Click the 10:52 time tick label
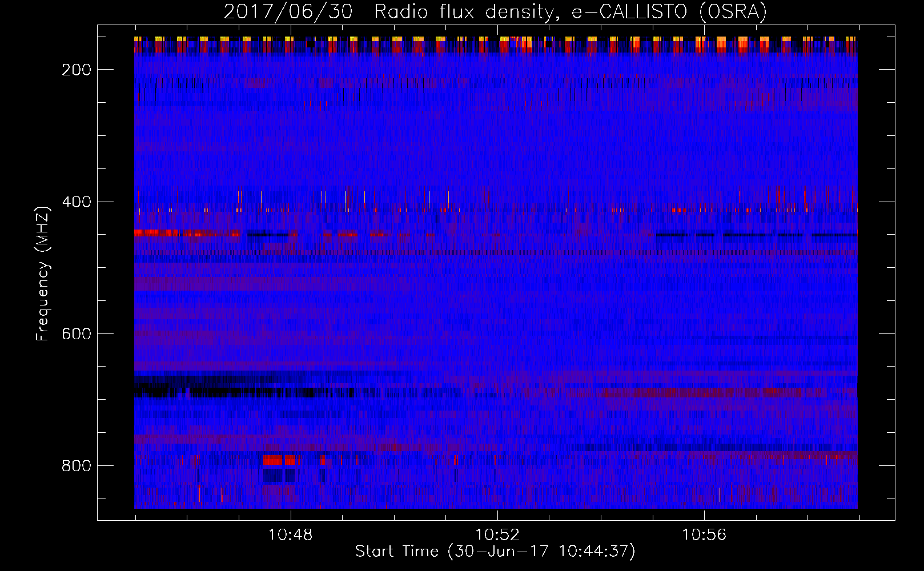924x571 pixels. (497, 535)
